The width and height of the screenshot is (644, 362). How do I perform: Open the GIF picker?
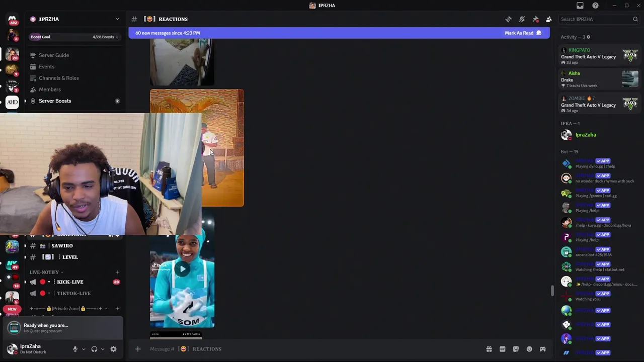[x=502, y=349]
